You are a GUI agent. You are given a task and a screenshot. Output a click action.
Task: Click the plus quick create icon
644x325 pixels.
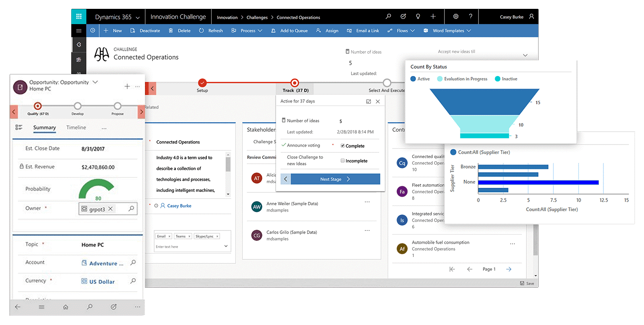coord(433,16)
